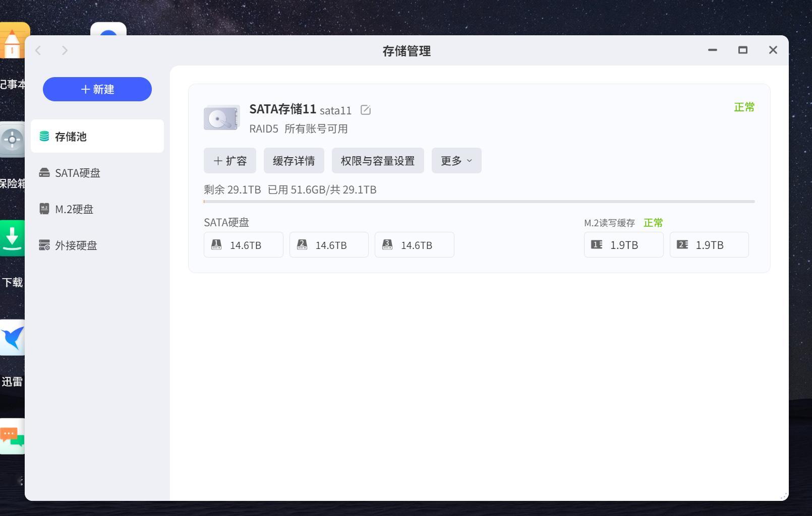Select M.2 cache disk 1 1.9TB
This screenshot has width=812, height=516.
pyautogui.click(x=624, y=245)
